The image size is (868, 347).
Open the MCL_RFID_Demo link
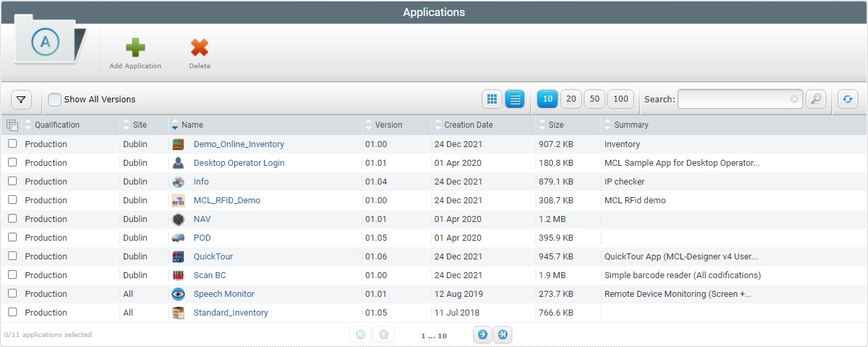227,201
